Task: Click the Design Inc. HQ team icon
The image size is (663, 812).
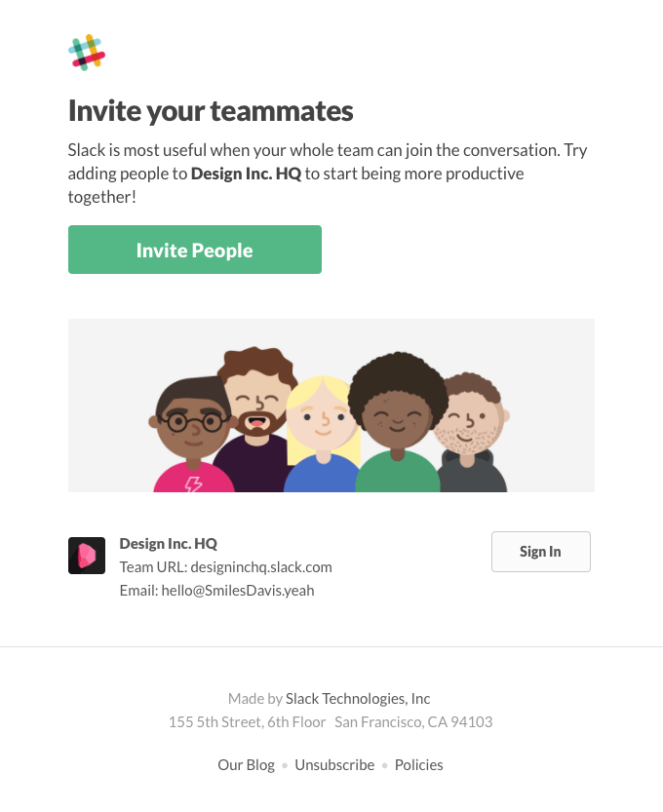Action: (x=87, y=556)
